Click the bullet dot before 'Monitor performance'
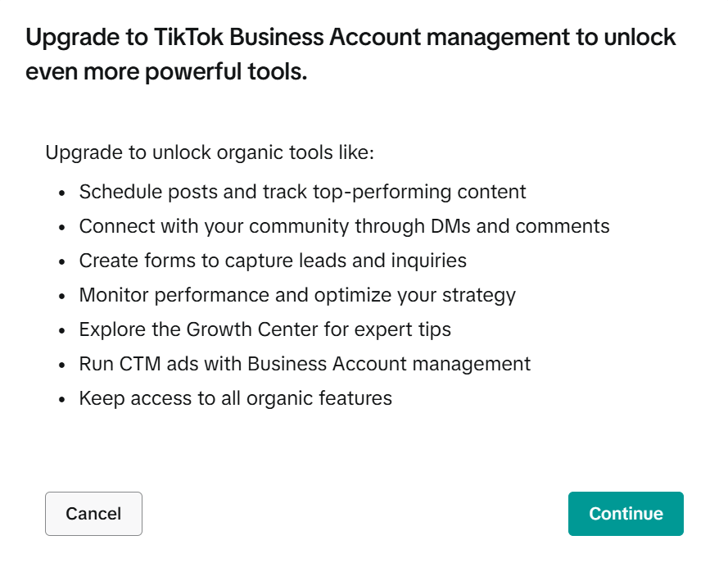 [62, 297]
